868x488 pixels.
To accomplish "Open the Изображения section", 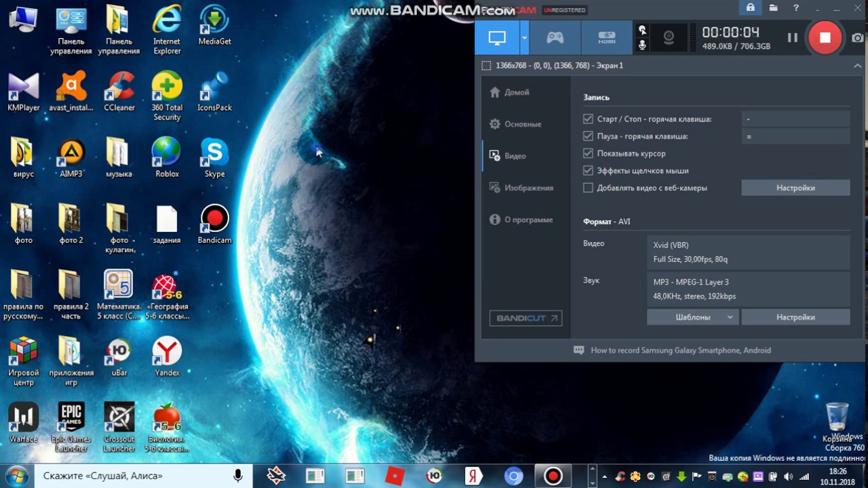I will 523,188.
